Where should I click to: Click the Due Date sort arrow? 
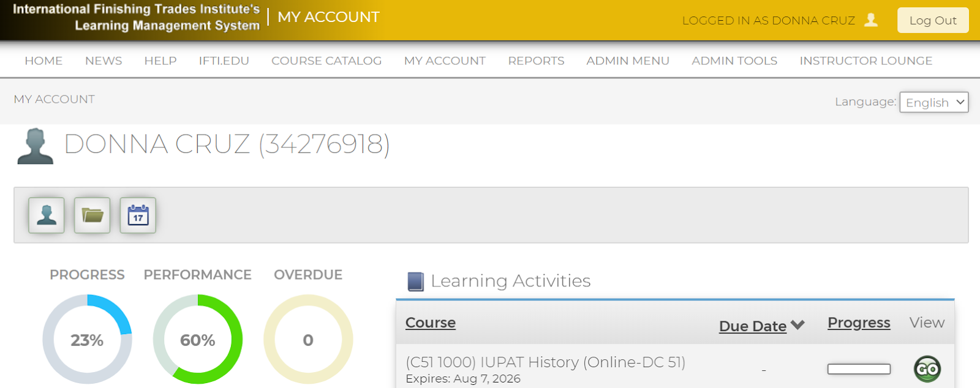797,324
